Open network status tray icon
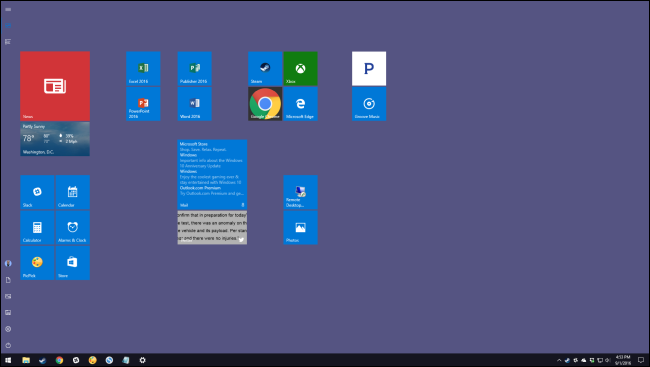Viewport: 650px width, 367px height. [x=600, y=360]
